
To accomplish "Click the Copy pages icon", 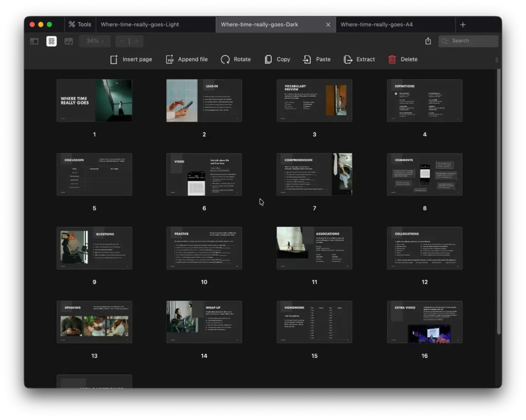I will pos(268,60).
